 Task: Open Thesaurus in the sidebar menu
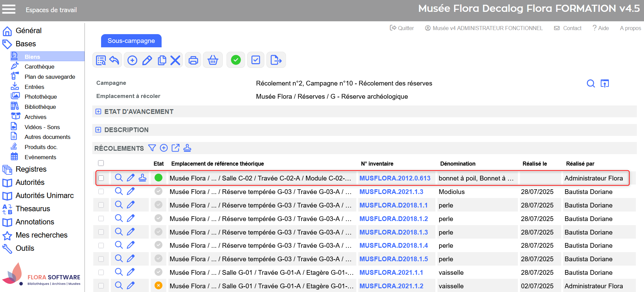[33, 209]
